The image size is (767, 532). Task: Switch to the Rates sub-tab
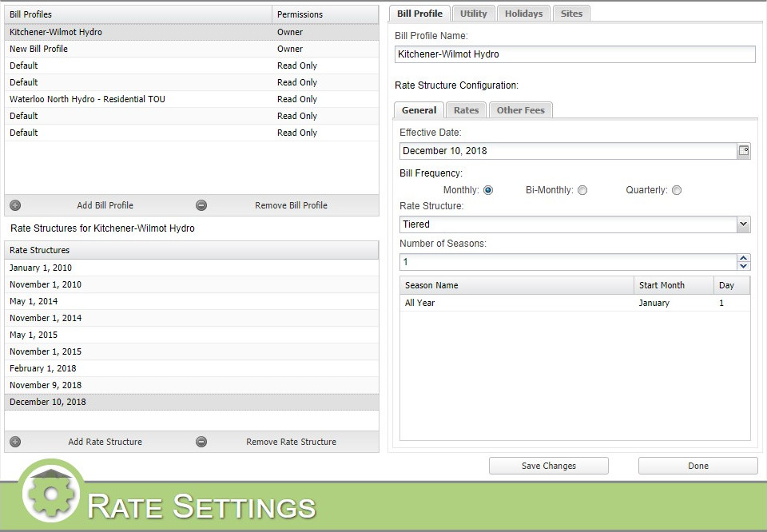coord(466,110)
